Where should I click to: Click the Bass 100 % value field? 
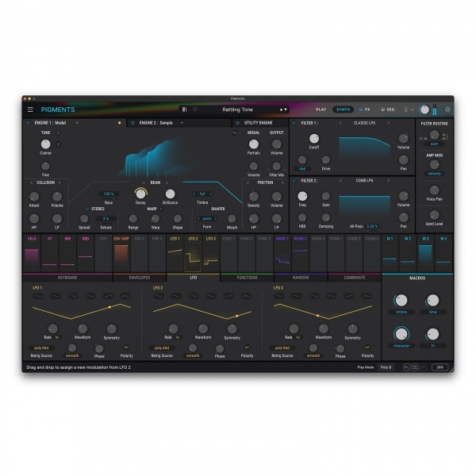point(109,194)
